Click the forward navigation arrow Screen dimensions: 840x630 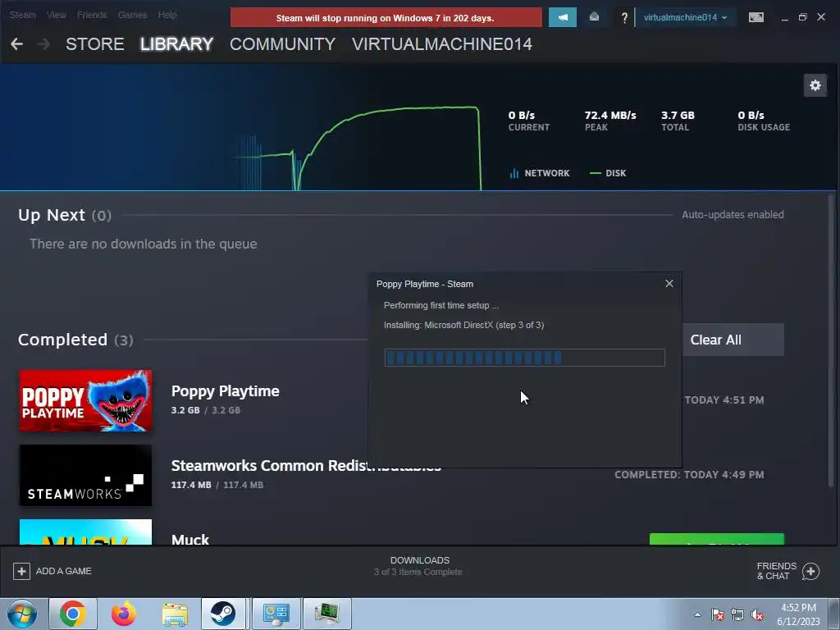pyautogui.click(x=44, y=44)
